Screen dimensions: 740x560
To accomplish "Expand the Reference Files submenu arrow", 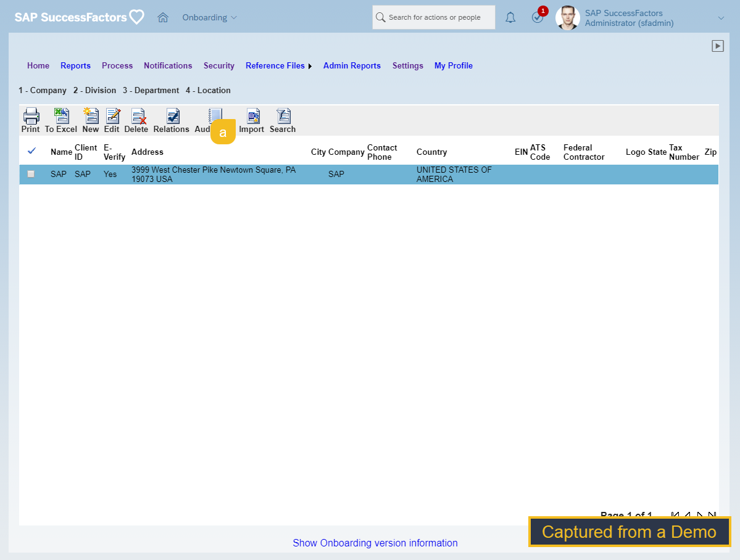I will (x=310, y=66).
